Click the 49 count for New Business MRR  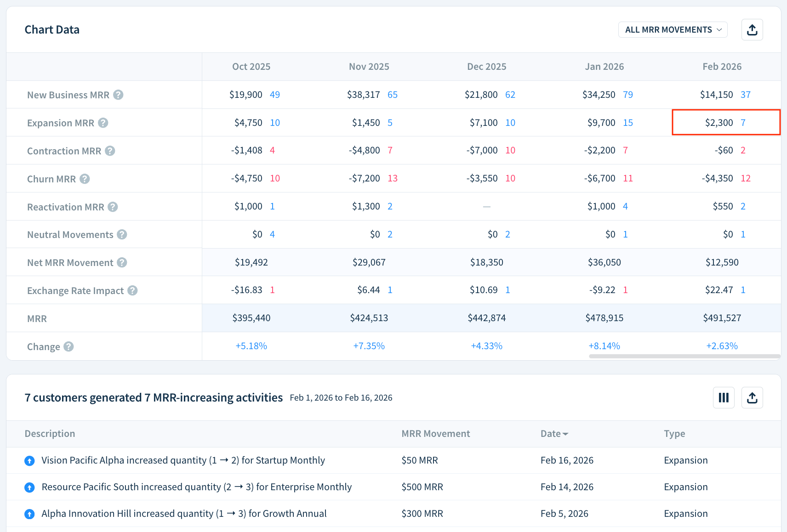click(x=275, y=95)
